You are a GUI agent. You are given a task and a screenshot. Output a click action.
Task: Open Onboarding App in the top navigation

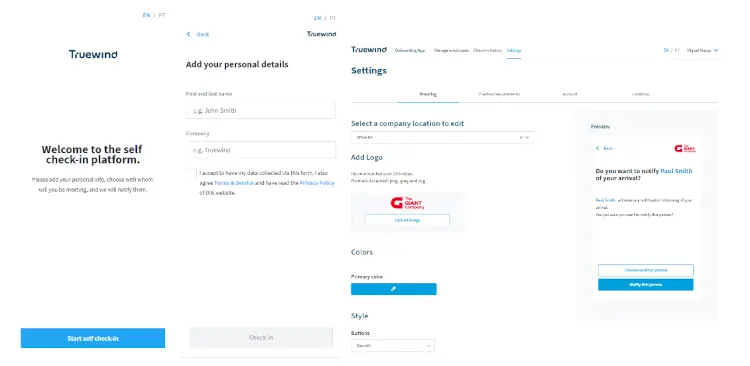(x=410, y=50)
